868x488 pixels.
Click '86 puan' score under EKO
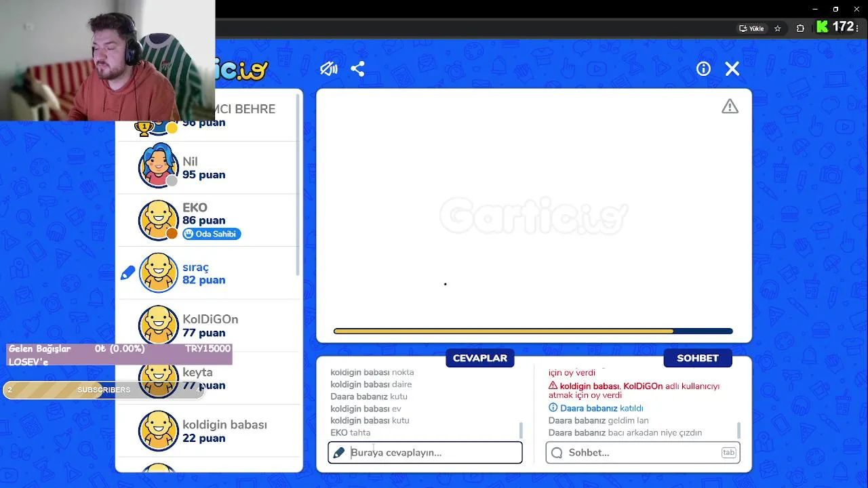203,221
